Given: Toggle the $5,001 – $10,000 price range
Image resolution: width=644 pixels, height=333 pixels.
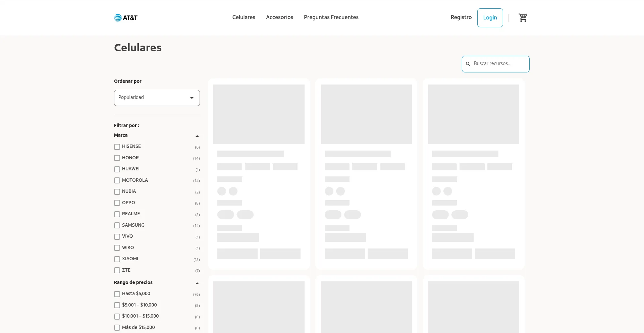Looking at the screenshot, I should (117, 305).
